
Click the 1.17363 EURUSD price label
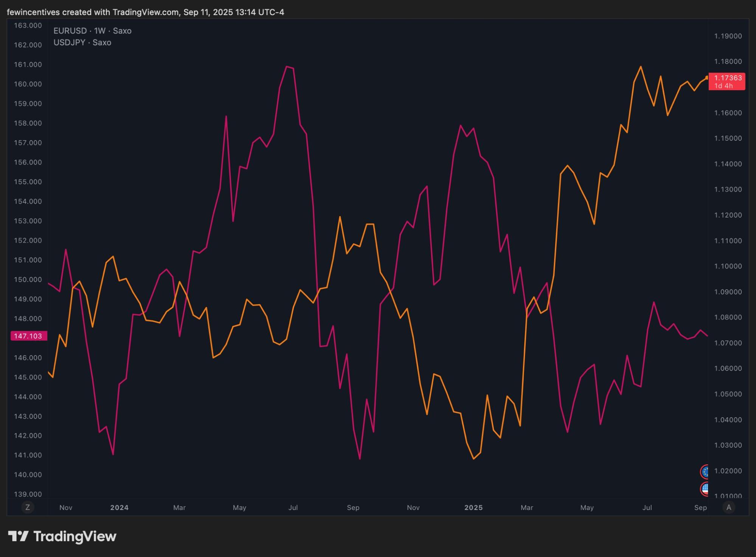pos(728,78)
